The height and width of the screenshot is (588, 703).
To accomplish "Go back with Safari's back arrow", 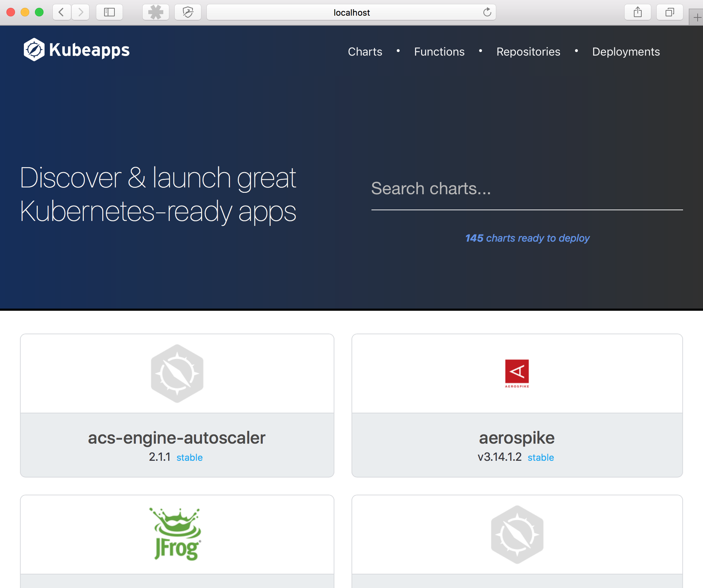I will click(62, 12).
